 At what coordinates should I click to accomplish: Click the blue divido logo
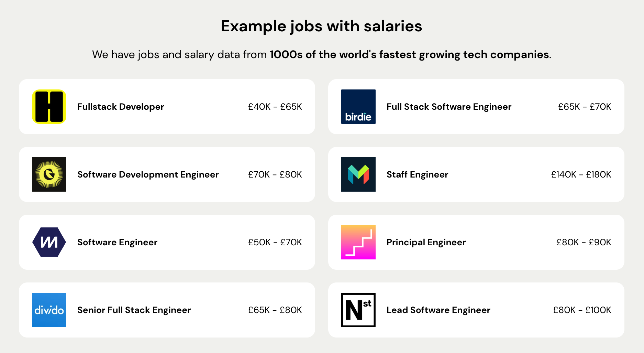click(49, 310)
